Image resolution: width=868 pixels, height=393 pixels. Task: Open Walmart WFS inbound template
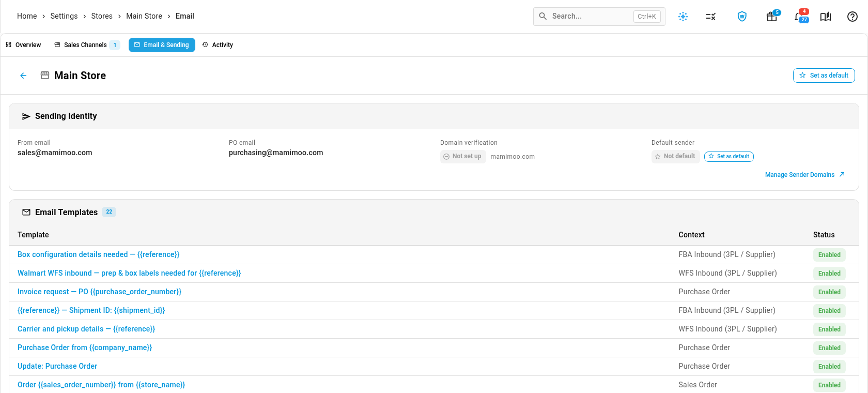129,273
